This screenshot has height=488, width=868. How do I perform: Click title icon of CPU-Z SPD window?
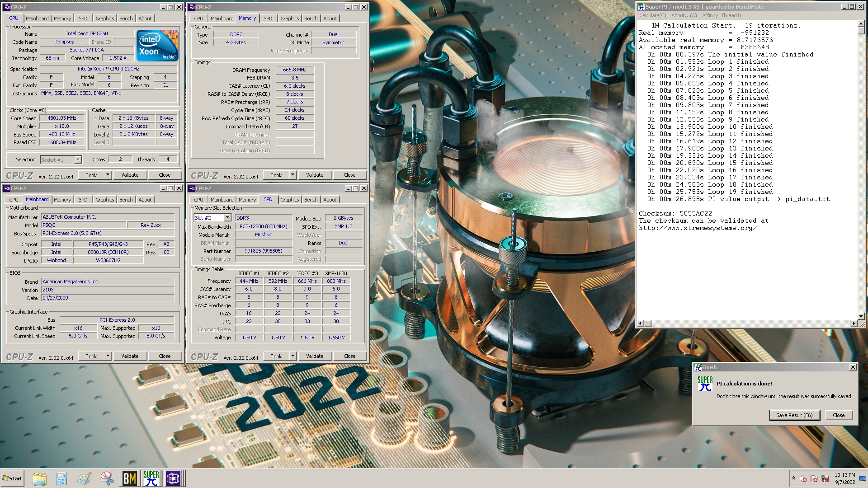click(x=192, y=188)
